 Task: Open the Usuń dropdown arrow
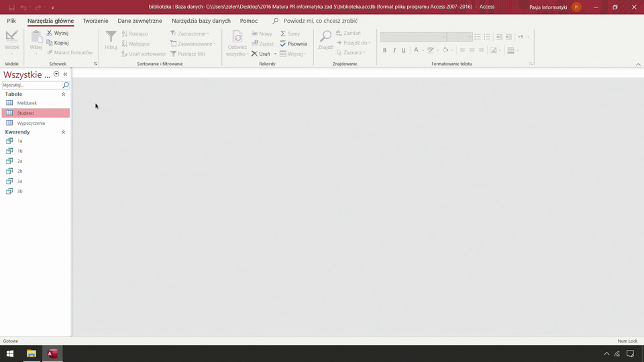pos(275,54)
